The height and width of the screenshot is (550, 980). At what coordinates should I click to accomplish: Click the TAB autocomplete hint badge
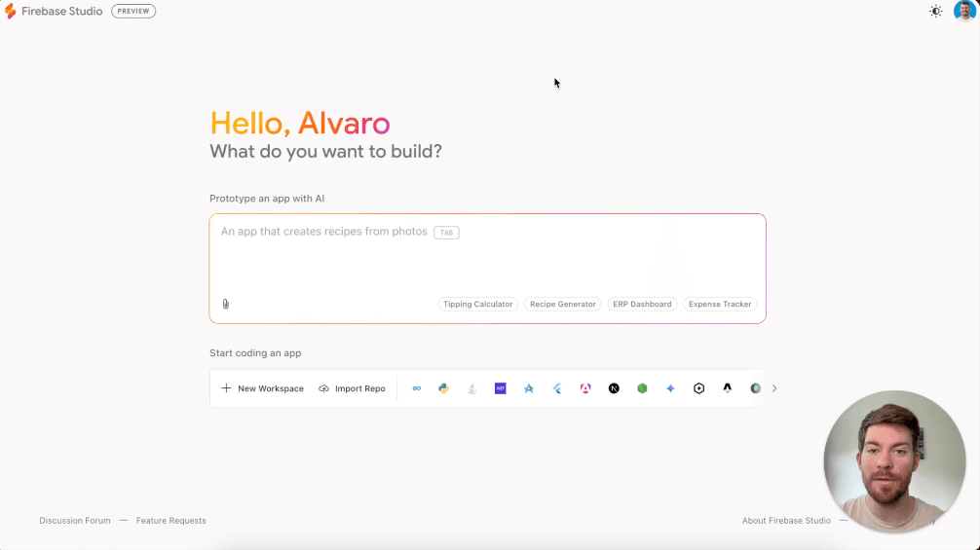(x=446, y=233)
